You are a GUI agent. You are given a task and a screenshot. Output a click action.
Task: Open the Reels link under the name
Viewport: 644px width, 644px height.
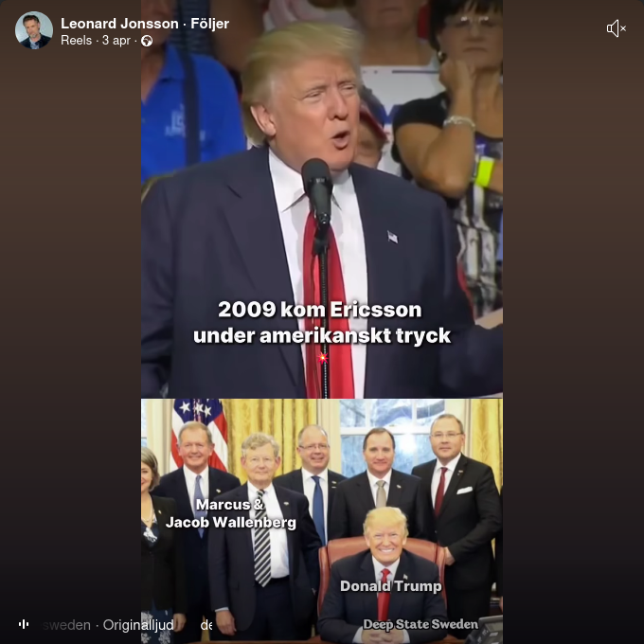click(77, 40)
